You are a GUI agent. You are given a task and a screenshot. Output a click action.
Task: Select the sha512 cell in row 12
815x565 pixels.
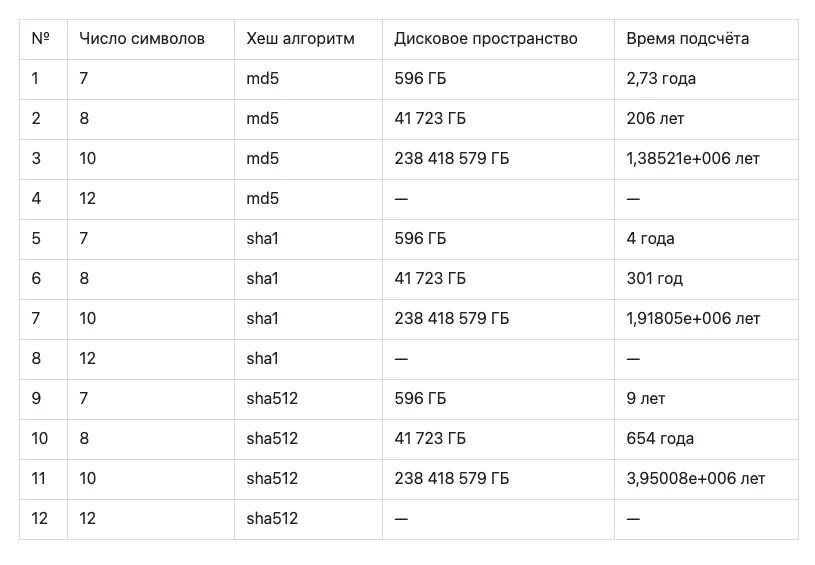(x=272, y=519)
